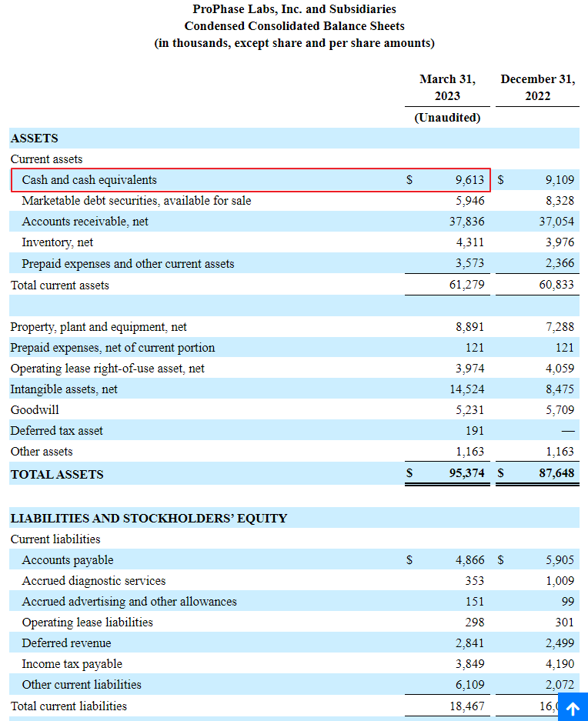Screen dimensions: 588x721
Task: Click the Other current liabilities label
Action: (82, 685)
